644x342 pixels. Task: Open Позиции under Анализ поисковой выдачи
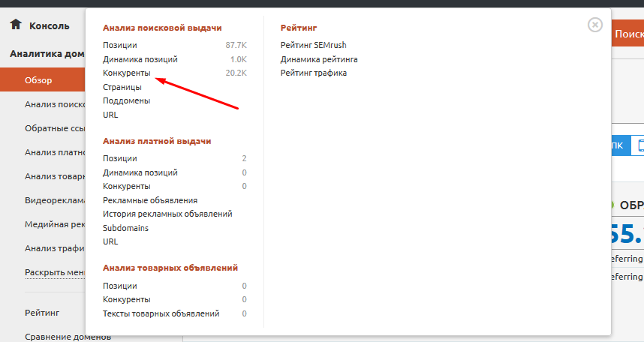pyautogui.click(x=120, y=45)
